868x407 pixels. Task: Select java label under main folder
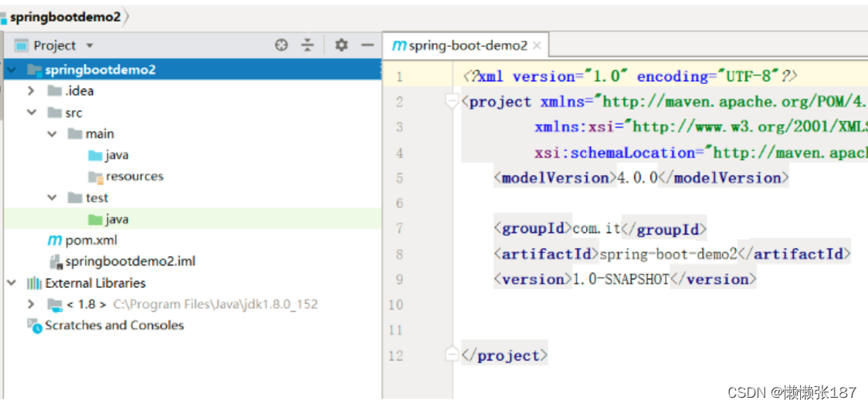pos(117,155)
